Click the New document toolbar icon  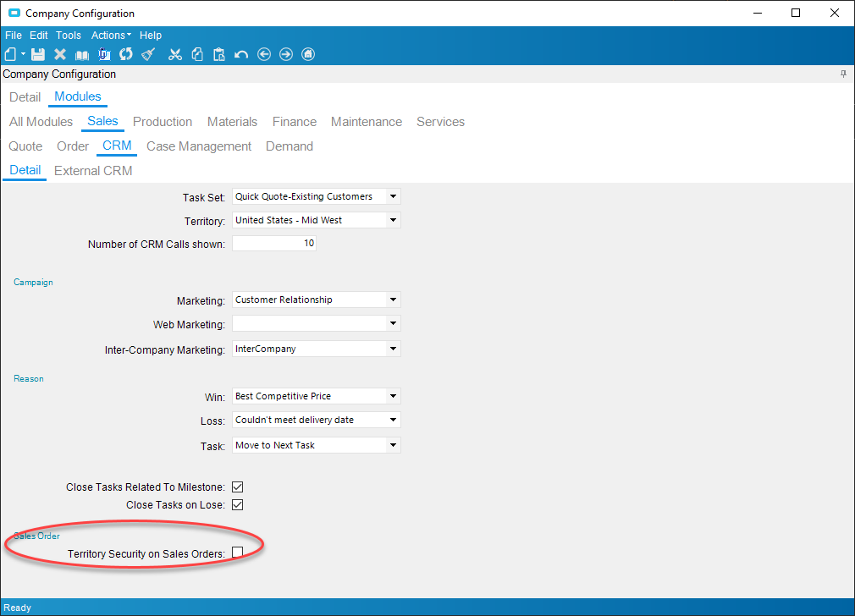tap(10, 54)
